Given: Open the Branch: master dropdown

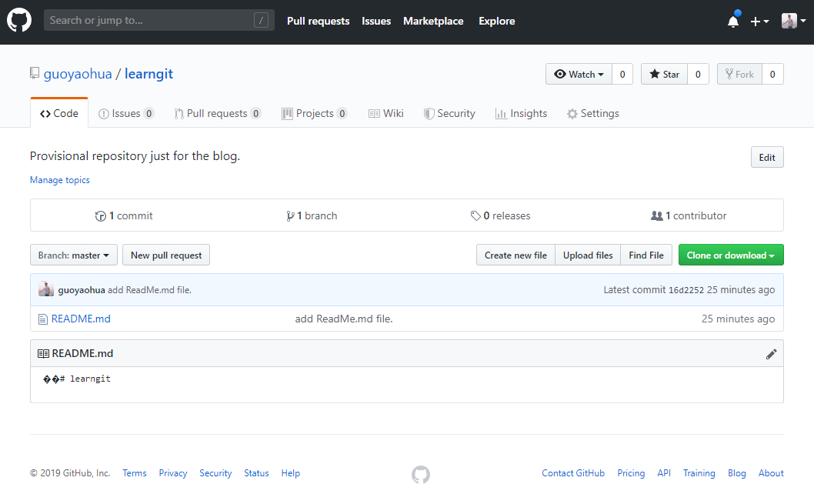Looking at the screenshot, I should click(74, 255).
